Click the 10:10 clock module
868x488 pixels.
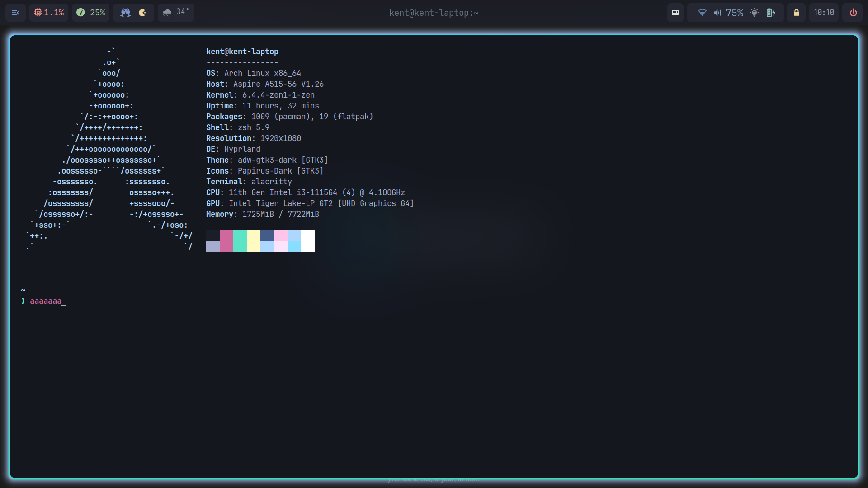click(824, 13)
